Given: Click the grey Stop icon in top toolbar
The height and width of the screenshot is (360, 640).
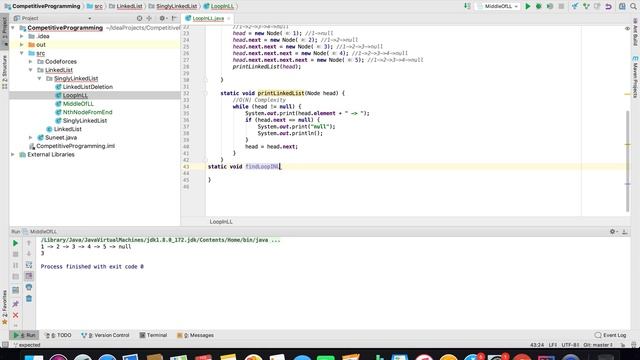Looking at the screenshot, I should pyautogui.click(x=561, y=6).
